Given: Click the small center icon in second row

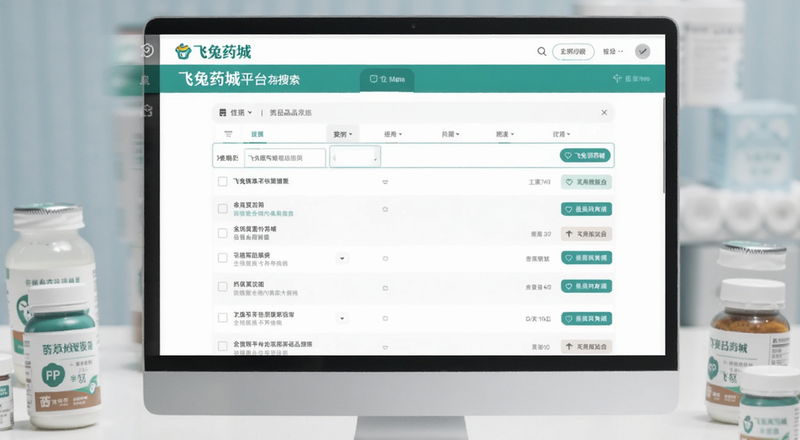Looking at the screenshot, I should pos(385,209).
